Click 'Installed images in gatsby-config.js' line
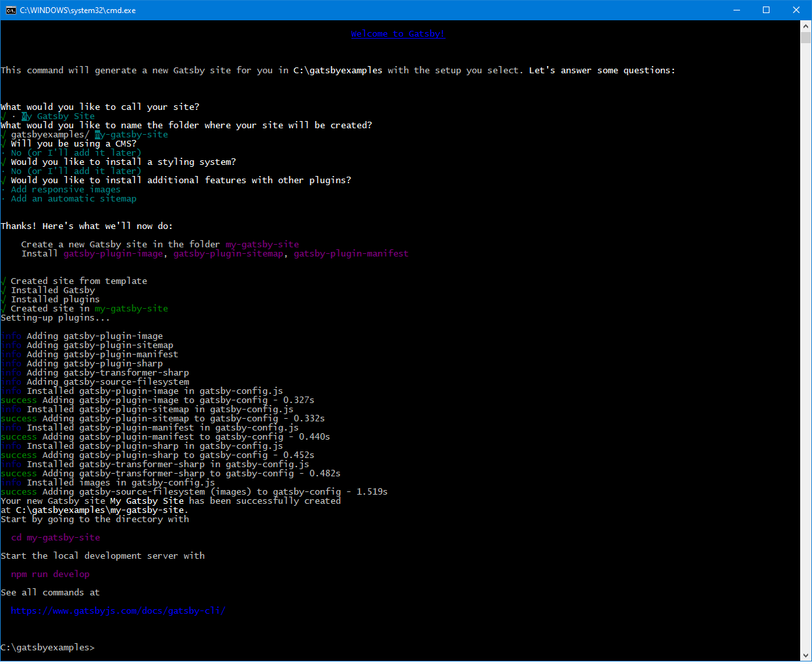This screenshot has height=670, width=812. [x=108, y=482]
